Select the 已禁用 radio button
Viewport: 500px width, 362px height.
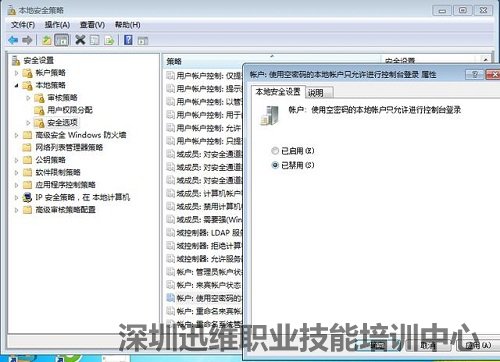pos(275,165)
